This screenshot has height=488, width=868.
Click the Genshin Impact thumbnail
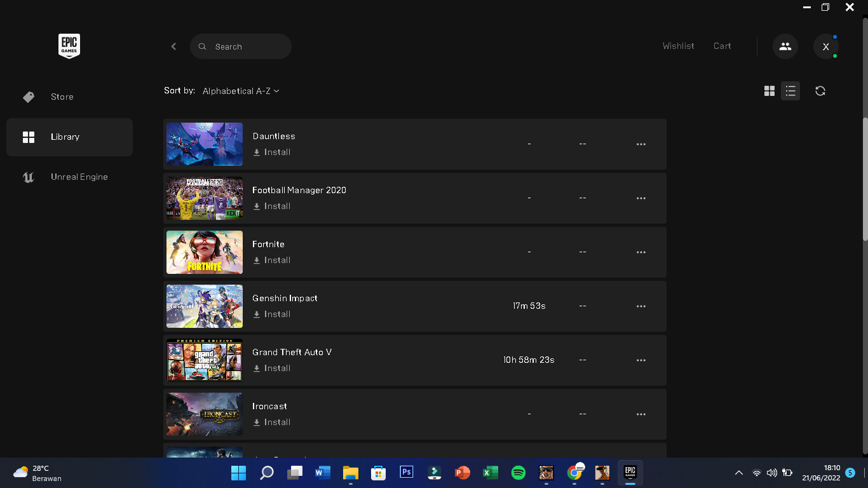[205, 306]
